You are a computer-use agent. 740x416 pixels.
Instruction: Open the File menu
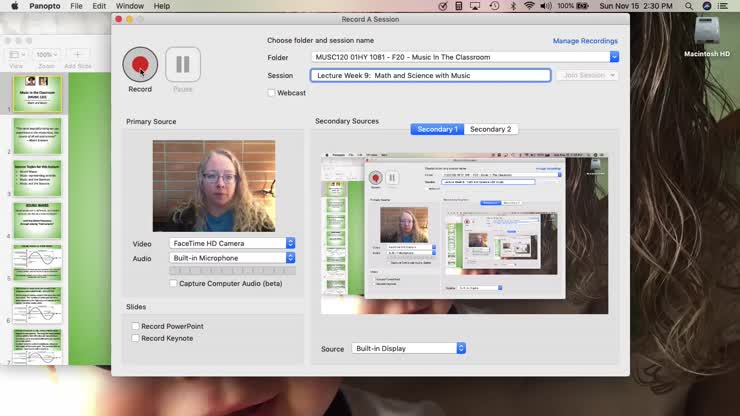76,6
